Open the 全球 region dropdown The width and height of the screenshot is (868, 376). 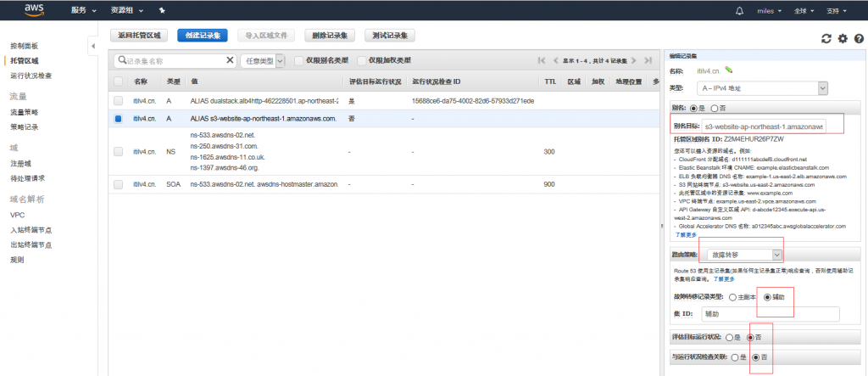(804, 10)
